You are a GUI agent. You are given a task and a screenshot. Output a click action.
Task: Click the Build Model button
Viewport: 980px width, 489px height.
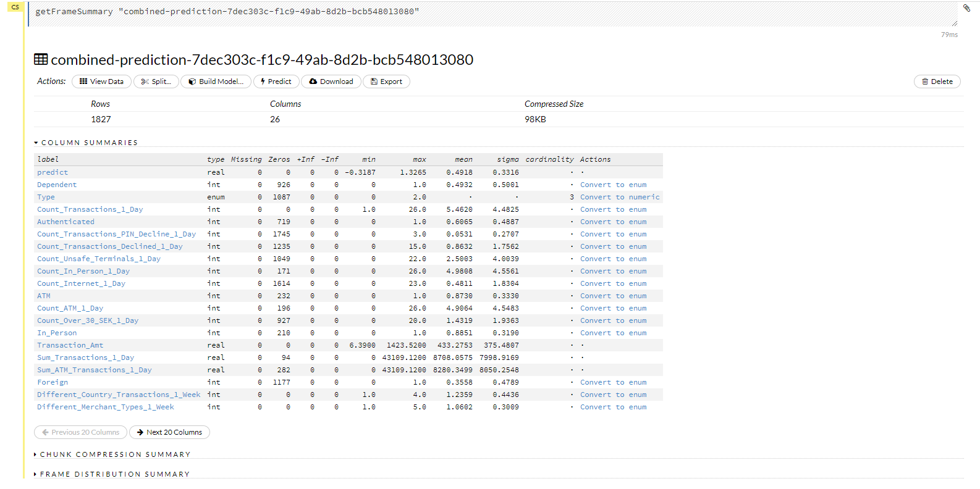click(x=216, y=81)
